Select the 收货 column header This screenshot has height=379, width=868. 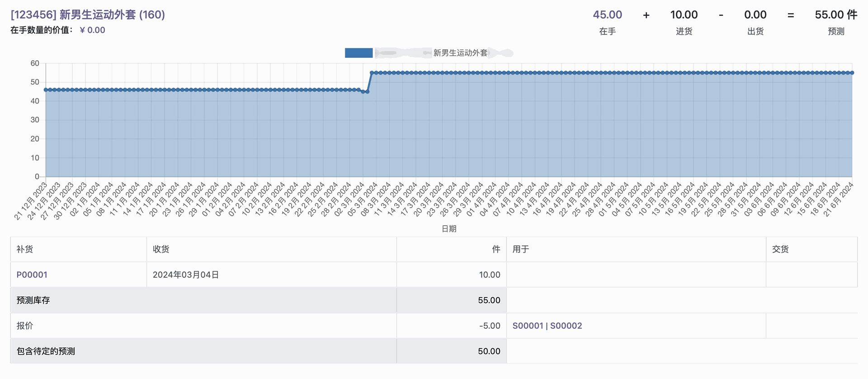coord(161,249)
